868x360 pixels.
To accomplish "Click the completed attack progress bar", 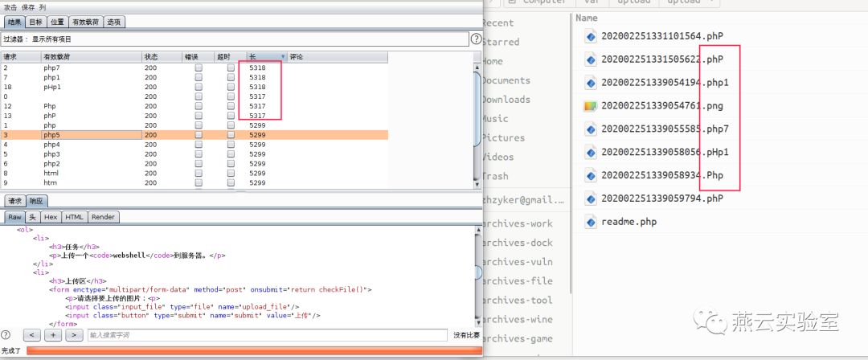I will tap(254, 350).
